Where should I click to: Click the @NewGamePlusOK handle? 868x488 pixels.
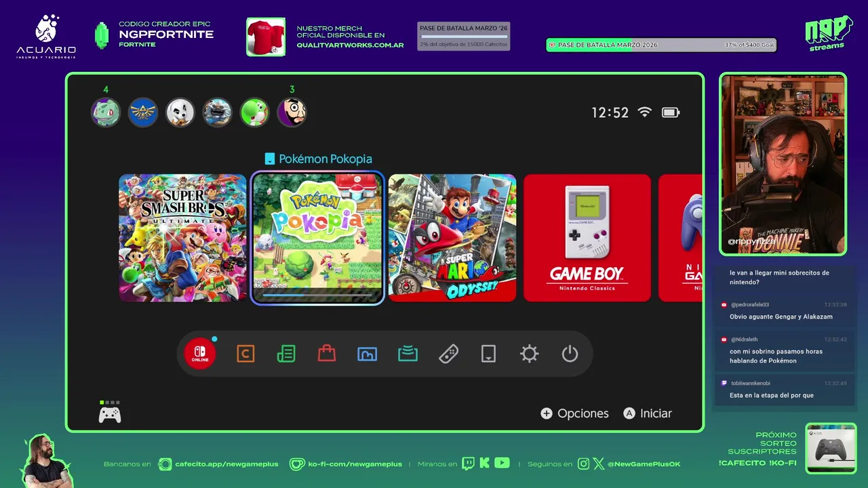pyautogui.click(x=644, y=464)
